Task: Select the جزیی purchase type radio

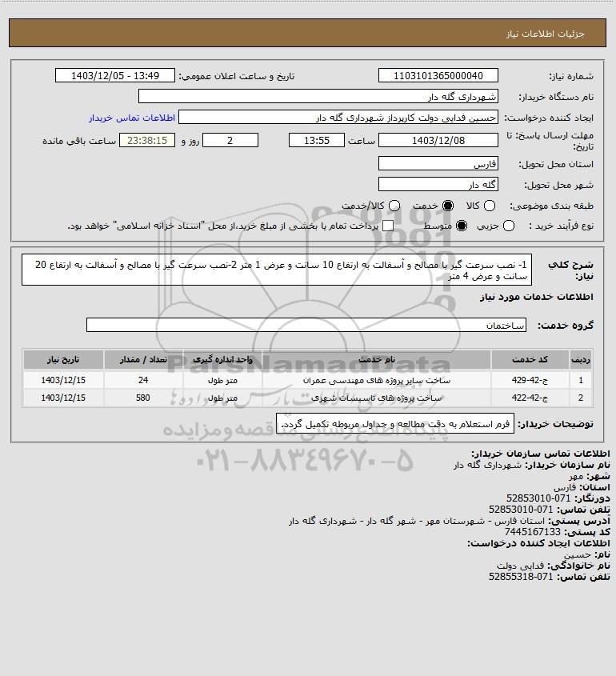Action: (509, 226)
